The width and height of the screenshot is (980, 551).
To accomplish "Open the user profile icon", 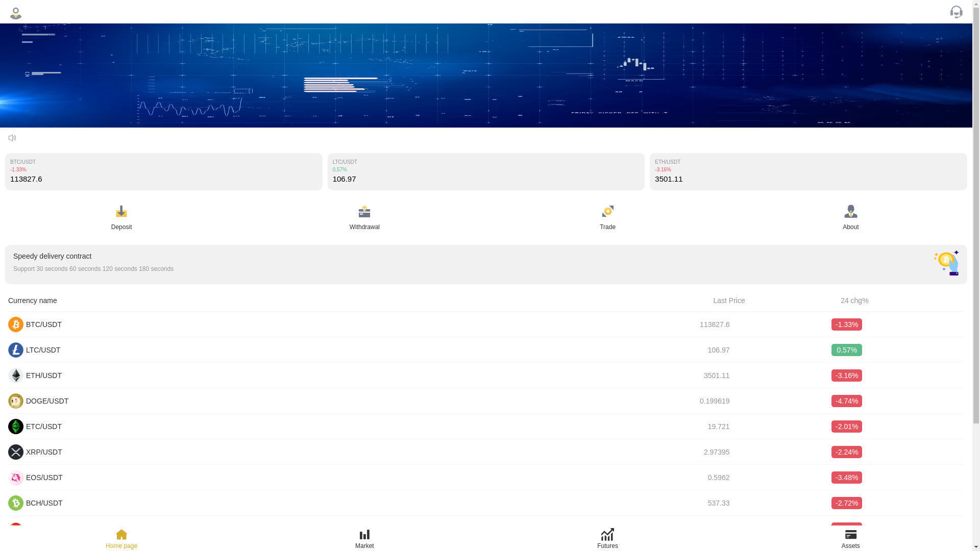I will (x=16, y=13).
